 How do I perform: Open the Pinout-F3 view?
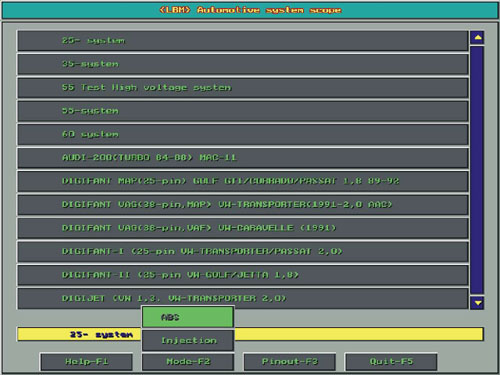tap(290, 362)
